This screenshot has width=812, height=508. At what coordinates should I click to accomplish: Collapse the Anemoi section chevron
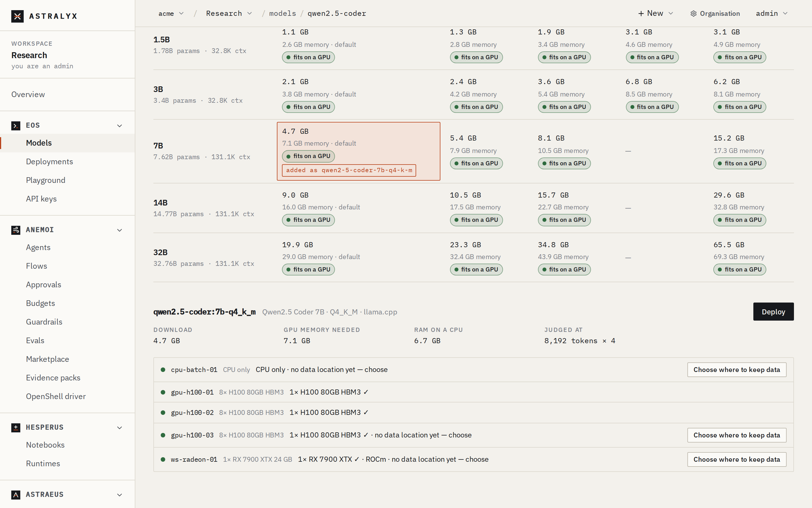pos(120,230)
